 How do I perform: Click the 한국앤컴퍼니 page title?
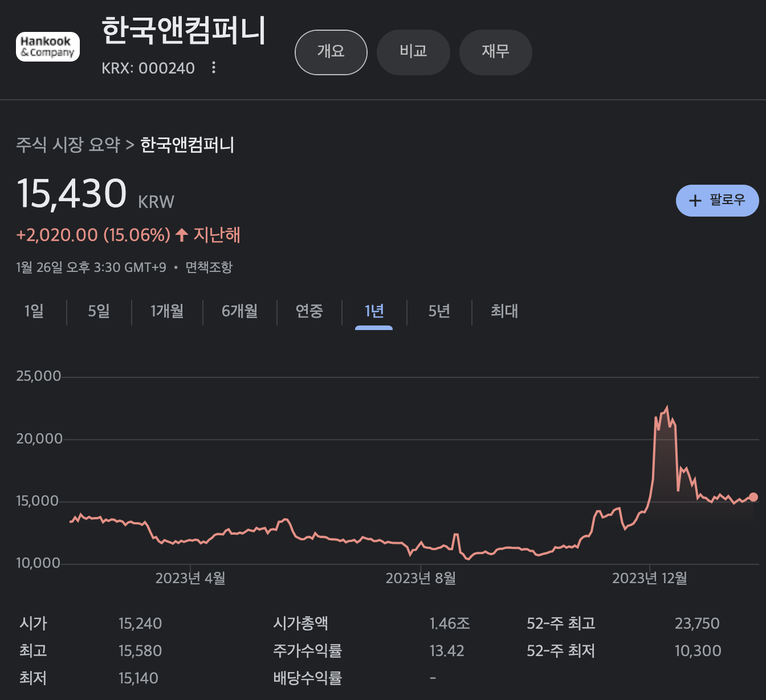(x=184, y=31)
